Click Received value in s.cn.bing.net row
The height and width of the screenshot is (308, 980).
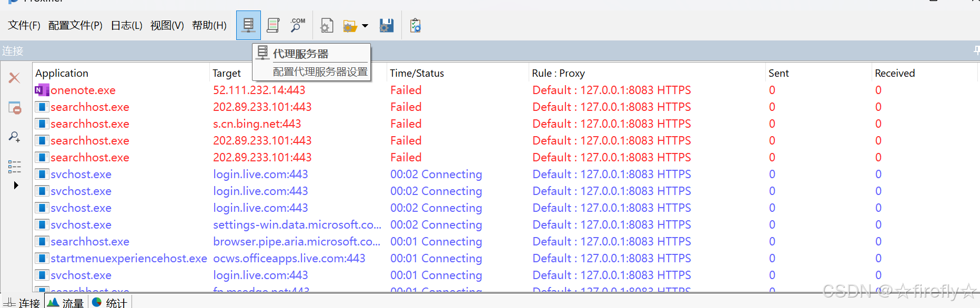(x=878, y=124)
